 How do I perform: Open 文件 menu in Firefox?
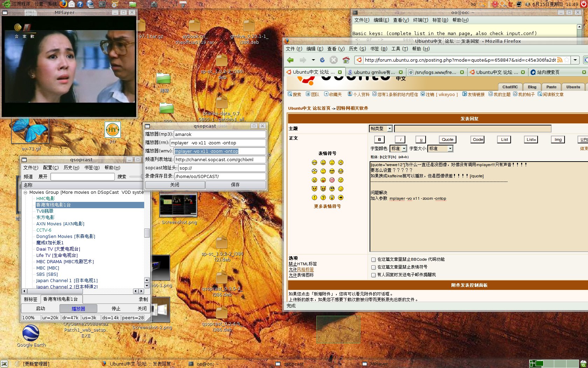click(294, 49)
